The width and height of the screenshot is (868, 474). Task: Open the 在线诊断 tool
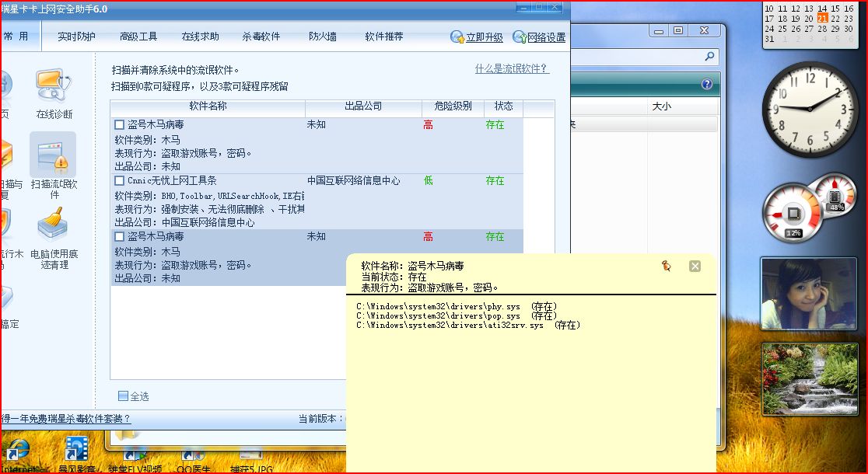(x=54, y=93)
